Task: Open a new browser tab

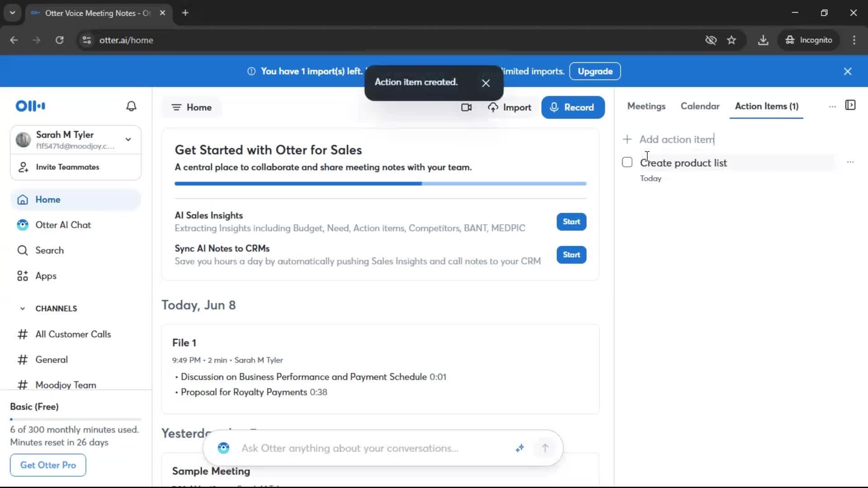Action: point(185,13)
